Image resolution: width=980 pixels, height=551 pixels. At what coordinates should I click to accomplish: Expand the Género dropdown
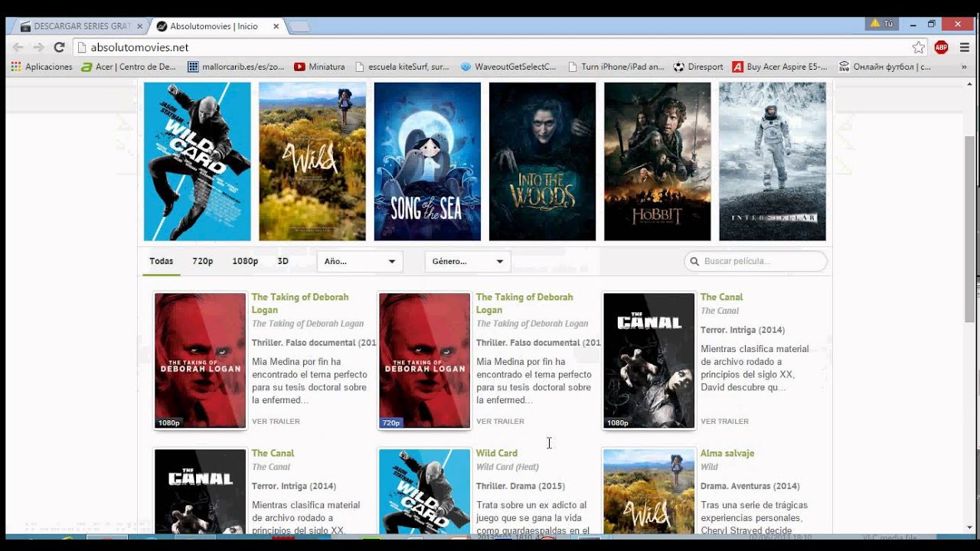[468, 262]
